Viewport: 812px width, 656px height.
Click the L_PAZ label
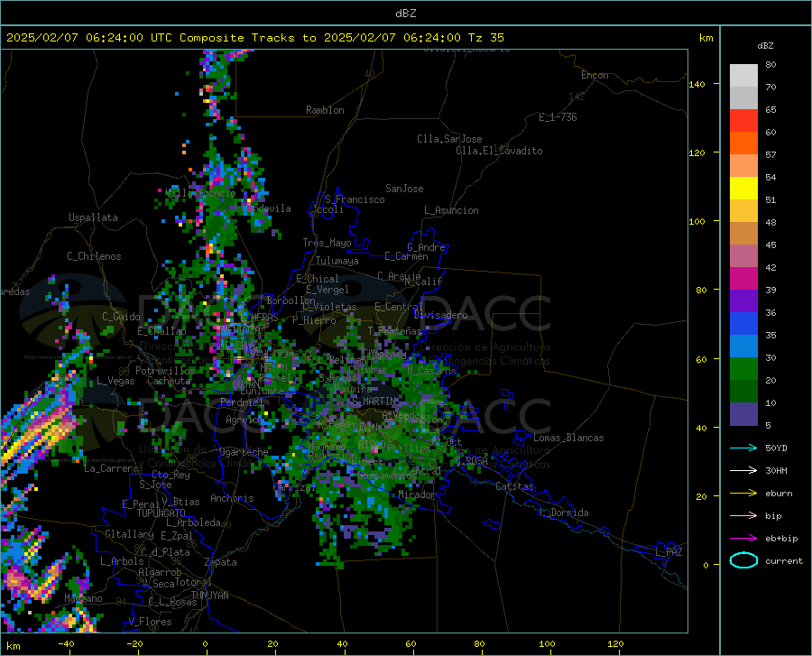pyautogui.click(x=669, y=552)
